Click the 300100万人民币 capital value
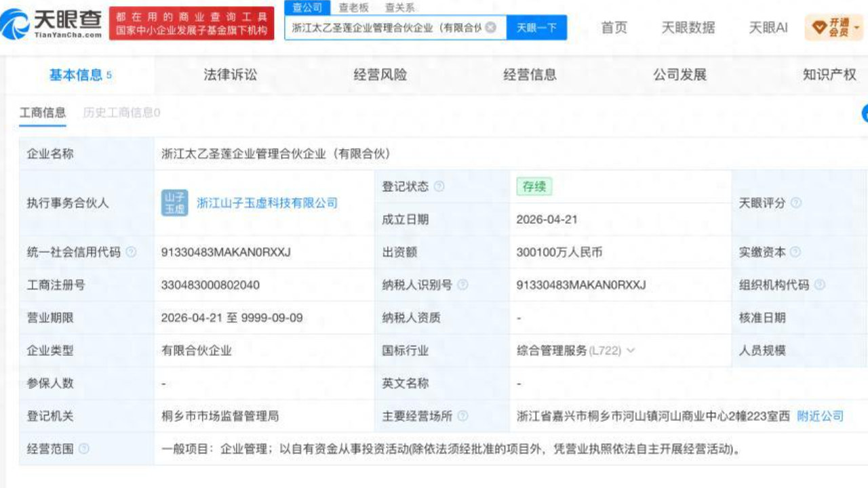868x488 pixels. coord(559,252)
